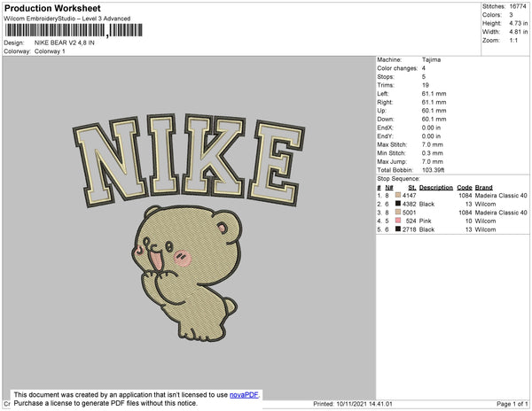The width and height of the screenshot is (532, 411).
Task: Click the 'Description' column header
Action: 436,188
